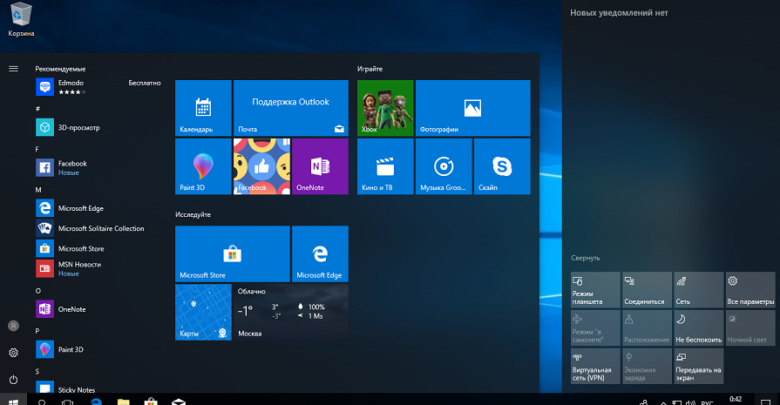Screen dimensions: 780x405
Task: Open Facebook in the app list
Action: (x=98, y=168)
